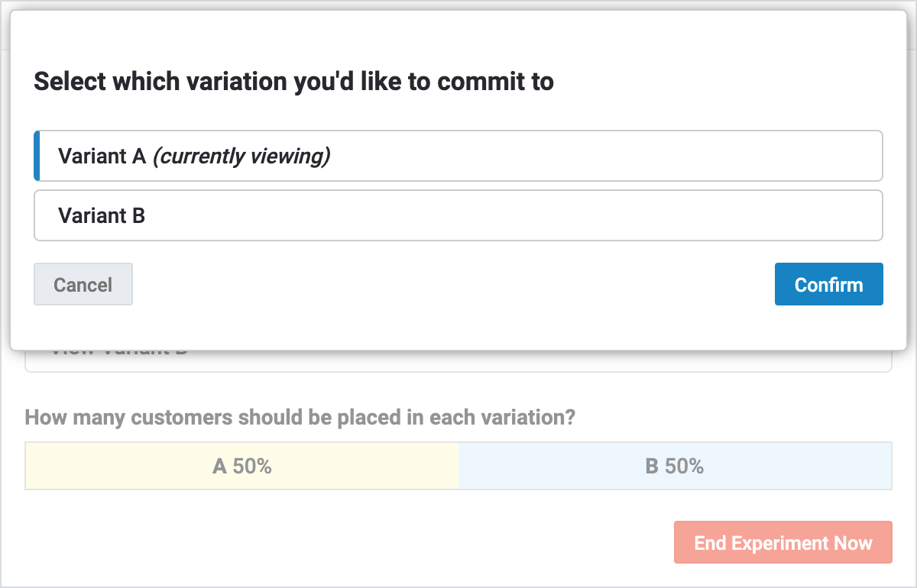
Task: Click the divider between A and B segments
Action: coord(458,466)
